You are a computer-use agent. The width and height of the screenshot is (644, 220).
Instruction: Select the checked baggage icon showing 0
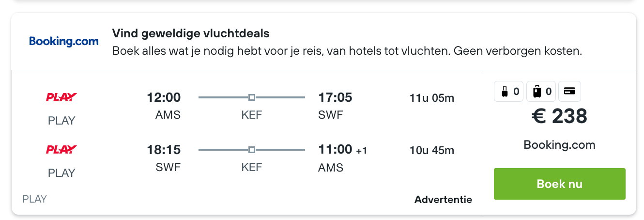[x=541, y=91]
